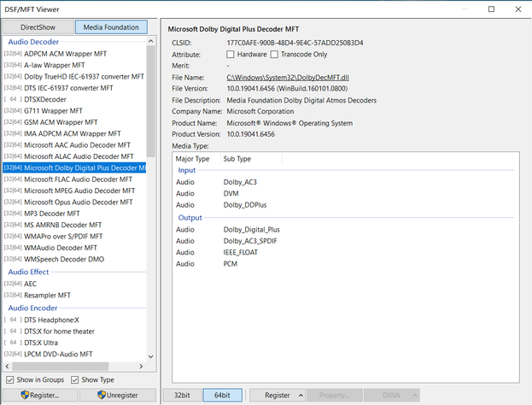Click the horizontal scrollbar left arrow

(x=7, y=367)
